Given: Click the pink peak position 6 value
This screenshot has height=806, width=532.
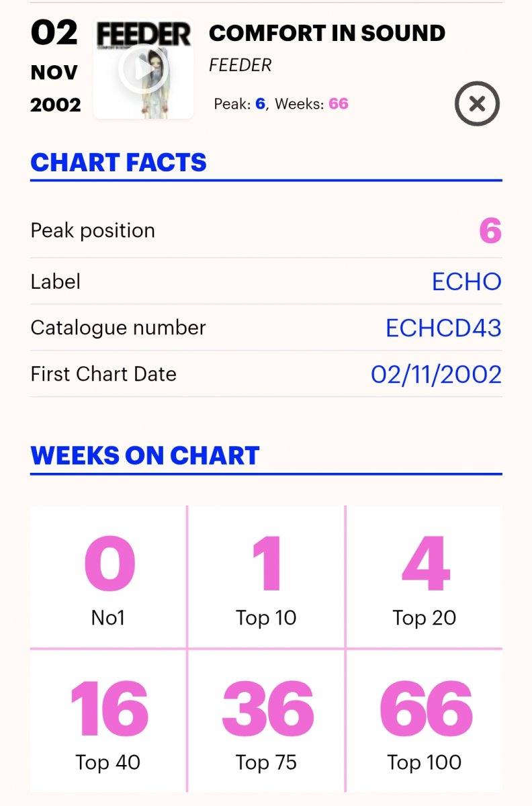Looking at the screenshot, I should point(490,231).
